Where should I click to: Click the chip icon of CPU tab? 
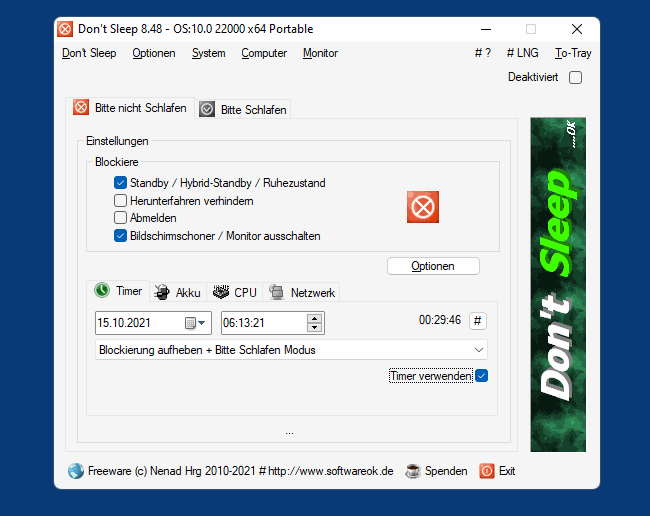(221, 292)
